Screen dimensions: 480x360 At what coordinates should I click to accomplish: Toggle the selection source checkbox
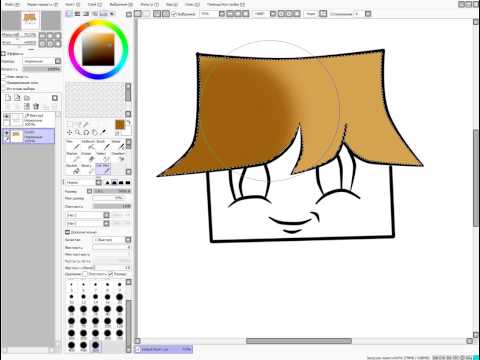coord(4,88)
